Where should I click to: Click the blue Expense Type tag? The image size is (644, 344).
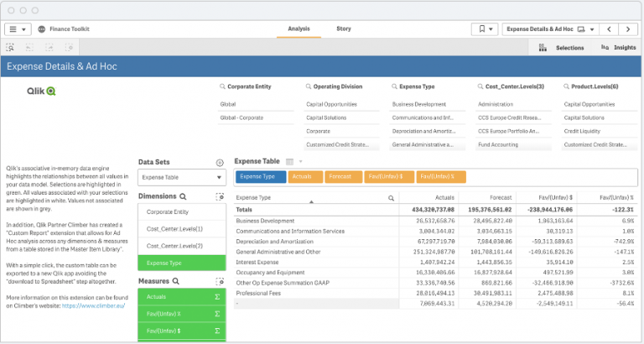(x=262, y=177)
